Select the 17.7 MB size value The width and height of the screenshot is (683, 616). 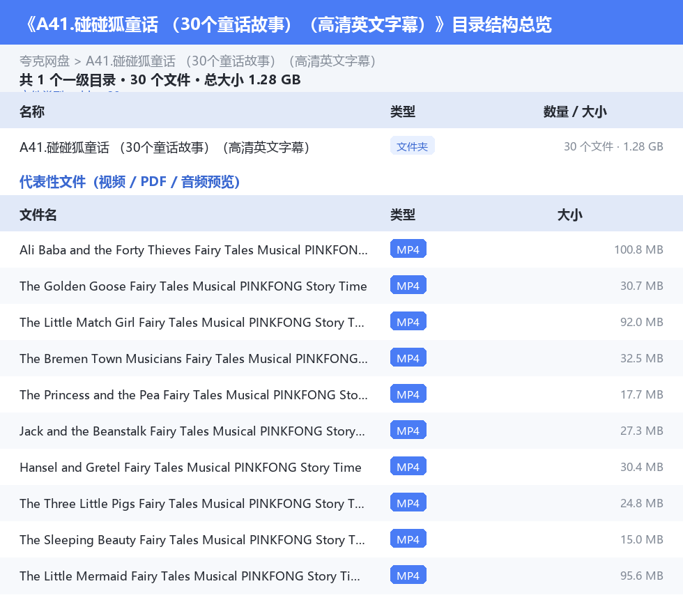point(642,394)
